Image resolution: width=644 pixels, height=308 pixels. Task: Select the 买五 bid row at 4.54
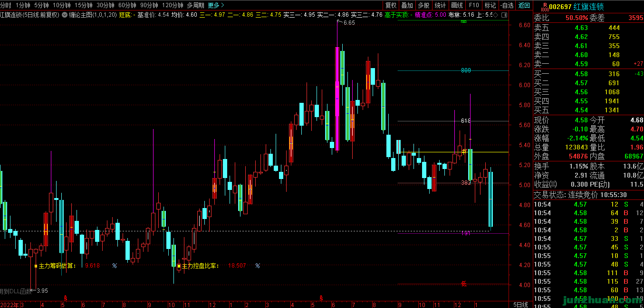[x=588, y=110]
